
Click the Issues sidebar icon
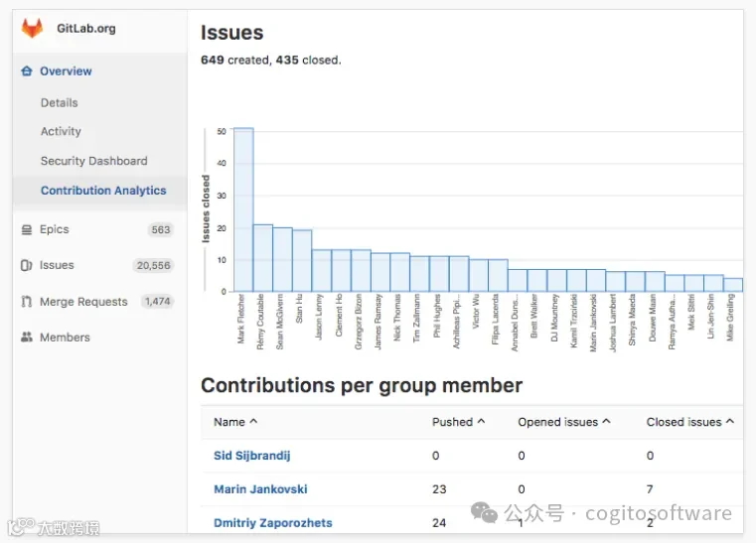(x=27, y=265)
